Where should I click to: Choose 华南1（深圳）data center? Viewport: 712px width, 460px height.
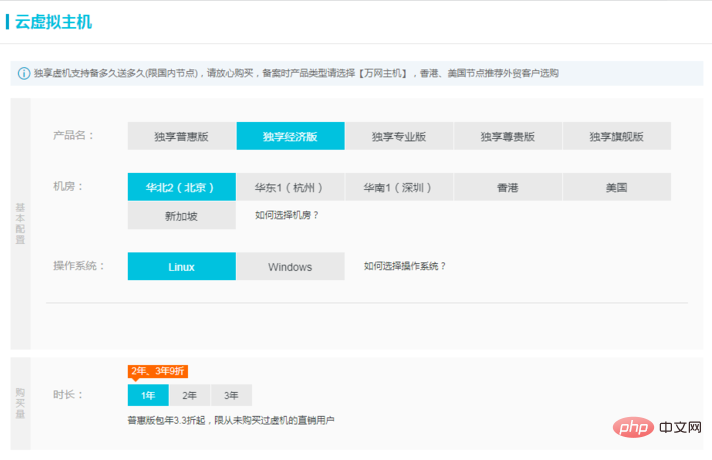coord(399,187)
